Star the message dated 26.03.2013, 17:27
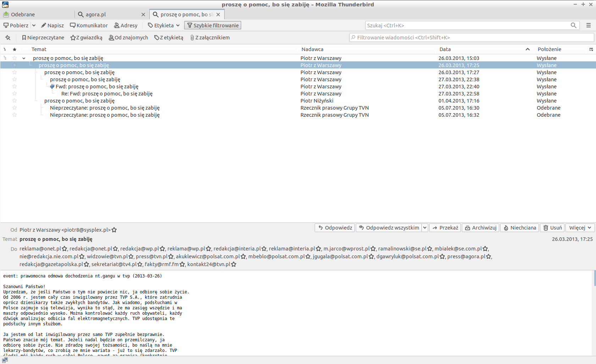Screen dimensions: 596x364 15,72
